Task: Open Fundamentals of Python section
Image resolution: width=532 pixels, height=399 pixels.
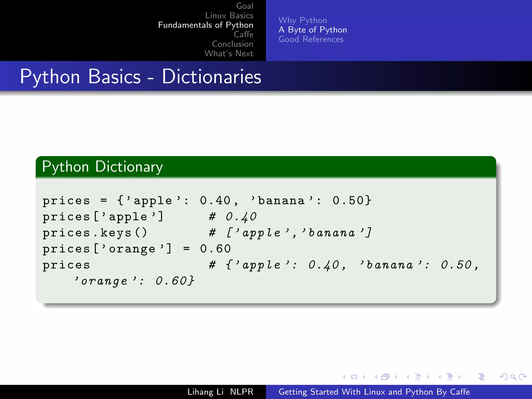Action: [x=205, y=25]
